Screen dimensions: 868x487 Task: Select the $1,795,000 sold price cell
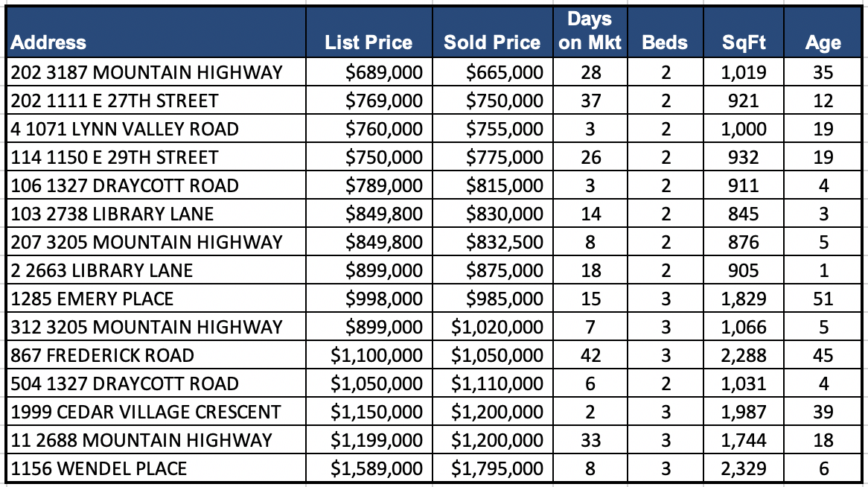click(x=497, y=468)
